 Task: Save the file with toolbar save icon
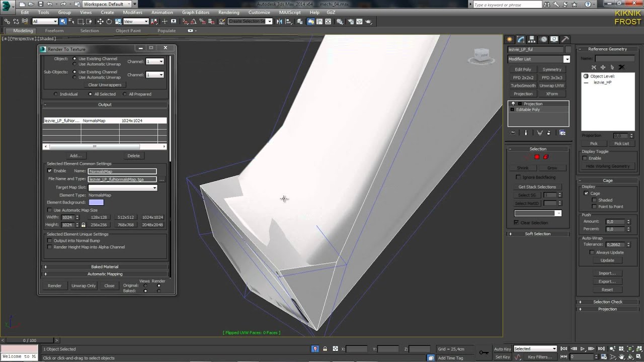click(40, 4)
